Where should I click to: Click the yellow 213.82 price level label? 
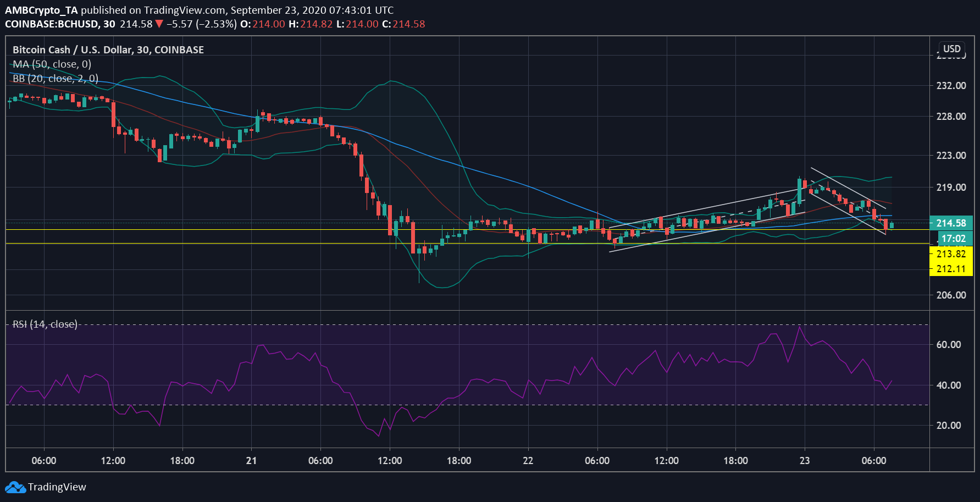(951, 253)
